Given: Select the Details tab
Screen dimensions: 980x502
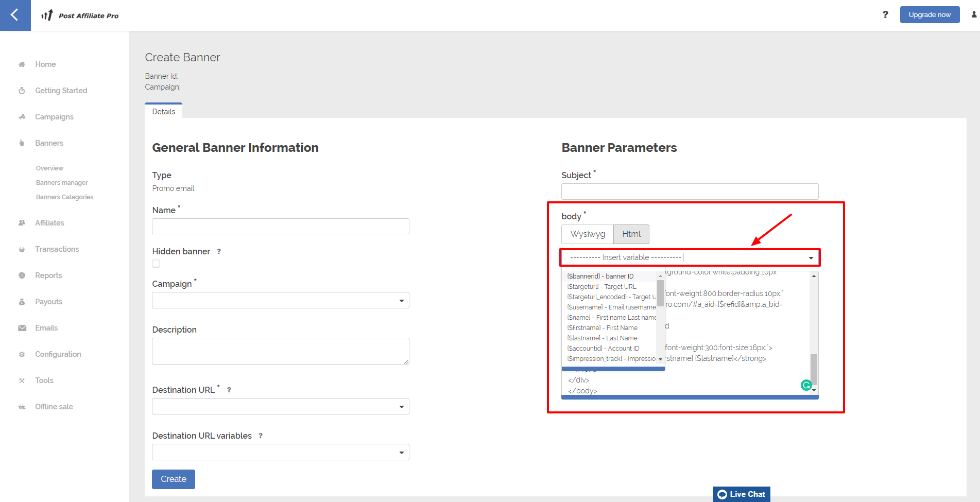Looking at the screenshot, I should 164,112.
